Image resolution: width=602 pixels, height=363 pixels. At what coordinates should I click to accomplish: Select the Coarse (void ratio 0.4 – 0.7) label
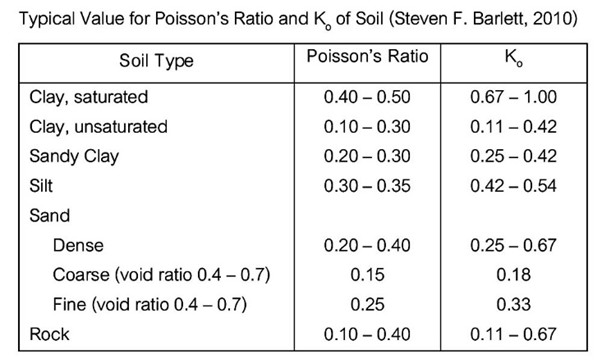(x=162, y=275)
